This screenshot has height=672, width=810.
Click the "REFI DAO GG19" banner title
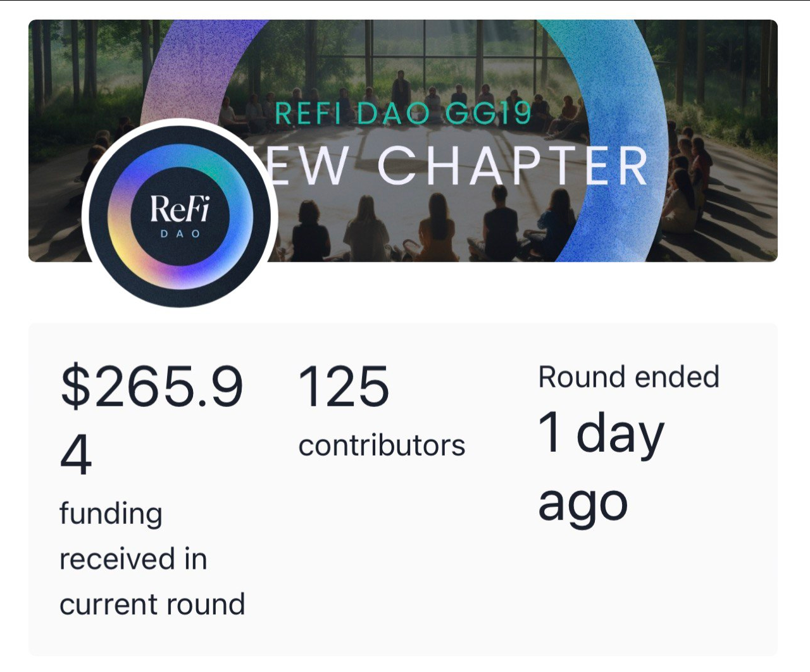coord(402,114)
